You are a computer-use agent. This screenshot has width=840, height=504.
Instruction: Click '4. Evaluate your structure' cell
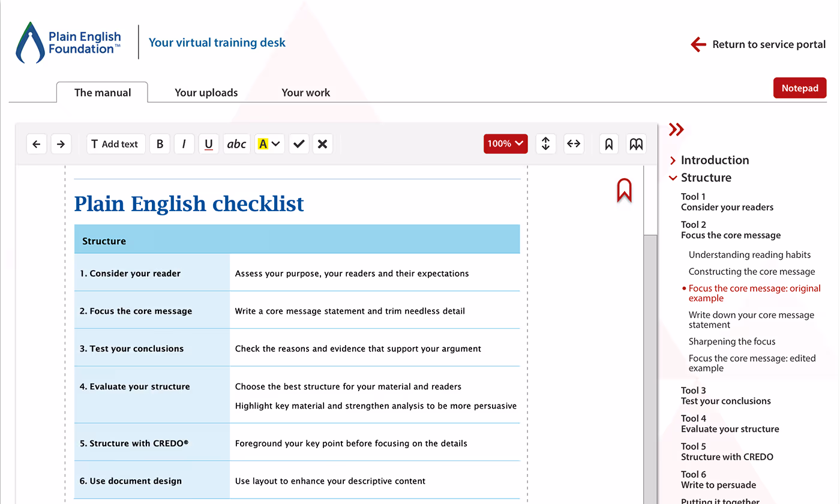[x=152, y=395]
